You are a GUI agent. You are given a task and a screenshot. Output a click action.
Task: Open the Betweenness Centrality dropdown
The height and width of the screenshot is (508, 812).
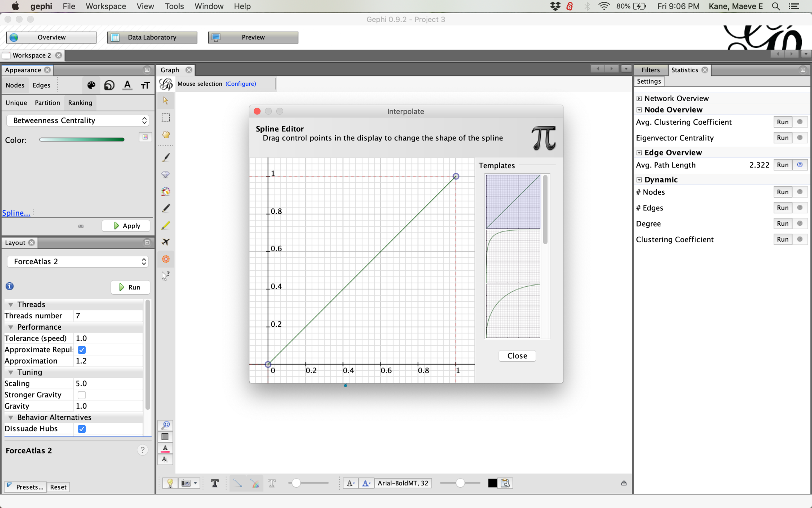pos(78,120)
